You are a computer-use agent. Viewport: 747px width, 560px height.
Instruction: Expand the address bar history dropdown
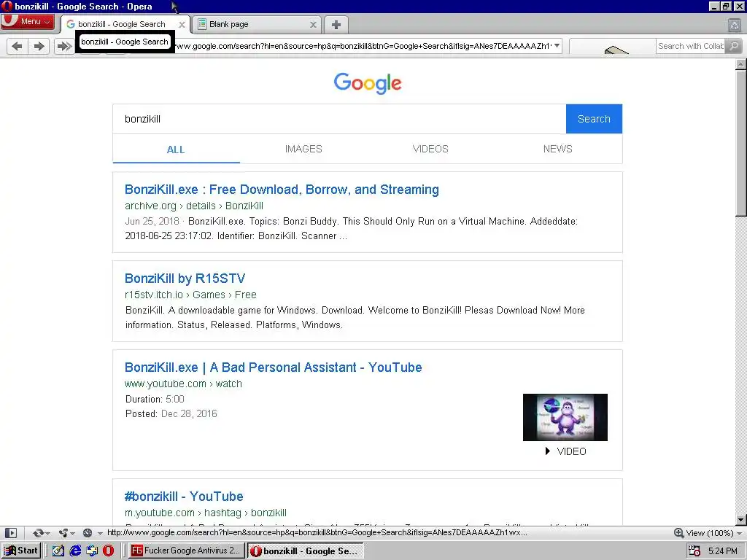(x=557, y=46)
